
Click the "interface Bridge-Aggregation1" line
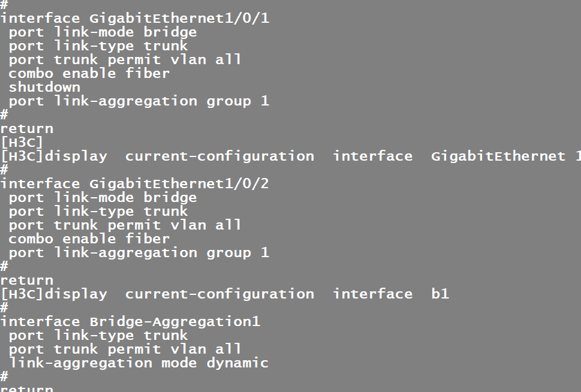click(x=130, y=322)
